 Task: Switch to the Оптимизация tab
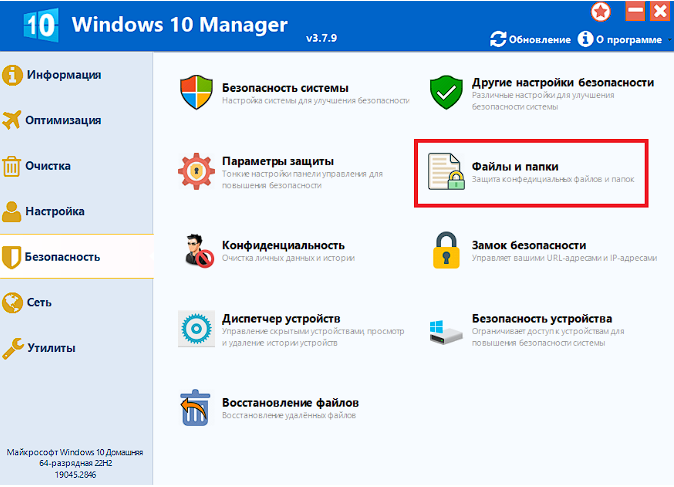(77, 120)
